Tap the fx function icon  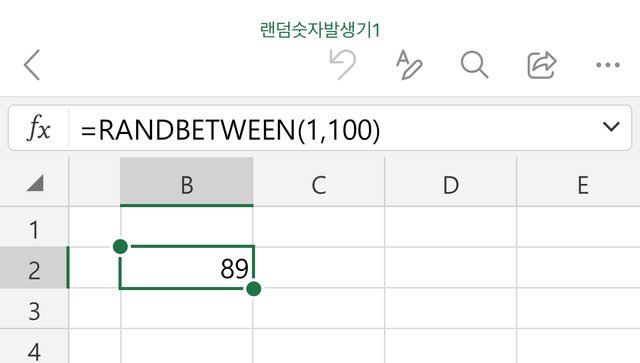(x=39, y=128)
